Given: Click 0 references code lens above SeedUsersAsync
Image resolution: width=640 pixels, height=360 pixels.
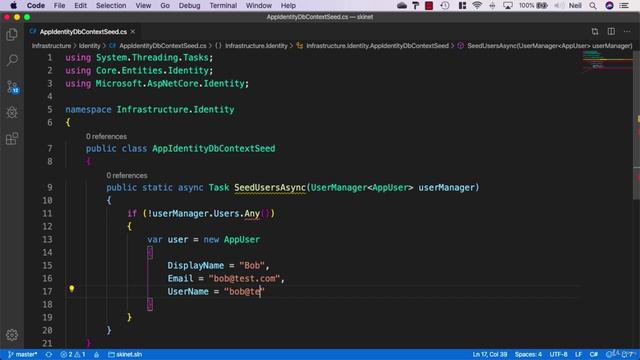Looking at the screenshot, I should pyautogui.click(x=127, y=176).
